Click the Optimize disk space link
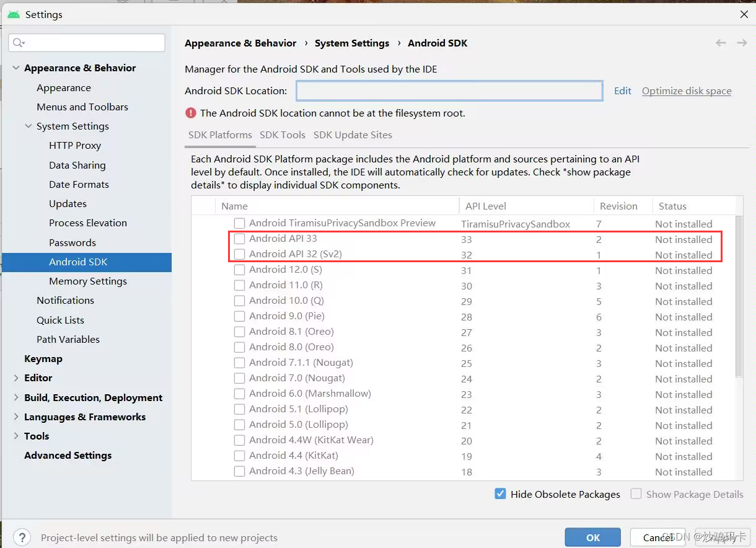This screenshot has width=756, height=548. pyautogui.click(x=687, y=91)
